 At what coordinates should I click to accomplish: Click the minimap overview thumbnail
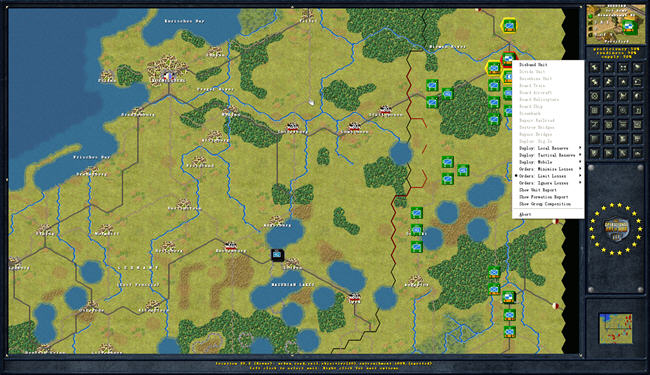[616, 328]
